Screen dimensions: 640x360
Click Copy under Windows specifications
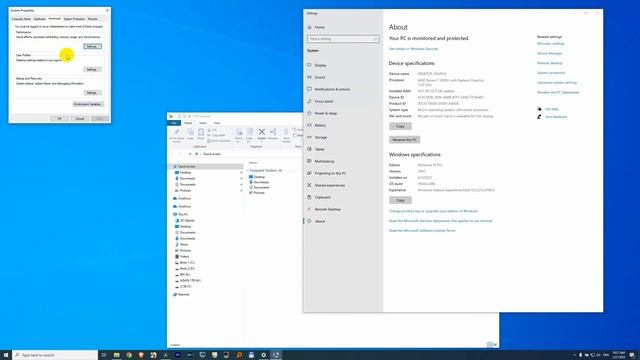tap(400, 200)
